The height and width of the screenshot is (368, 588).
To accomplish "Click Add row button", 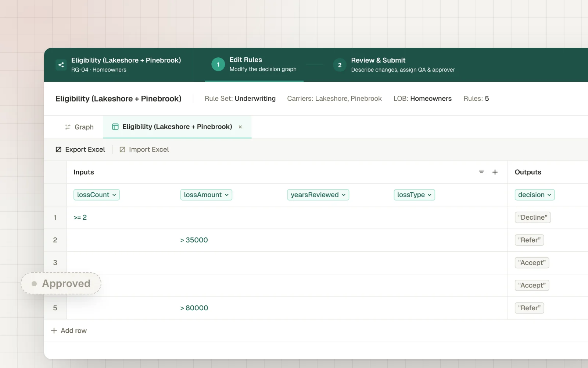I will 69,330.
